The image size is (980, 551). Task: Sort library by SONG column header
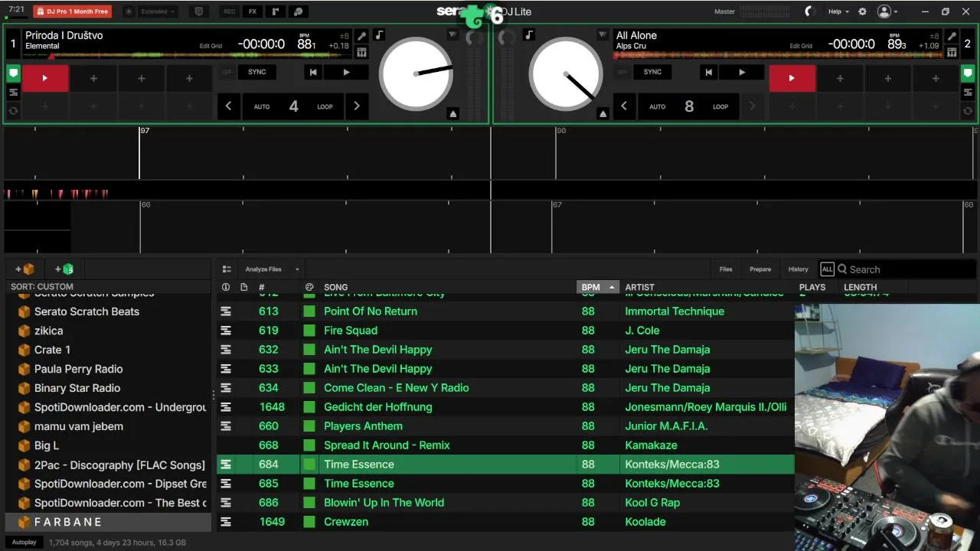(x=335, y=287)
